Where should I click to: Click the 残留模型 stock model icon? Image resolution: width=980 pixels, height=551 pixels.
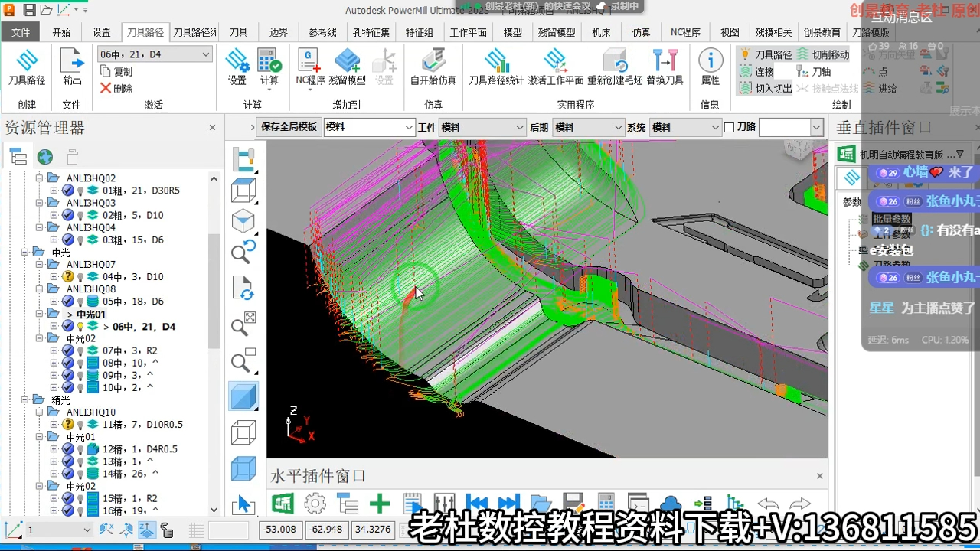tap(348, 61)
